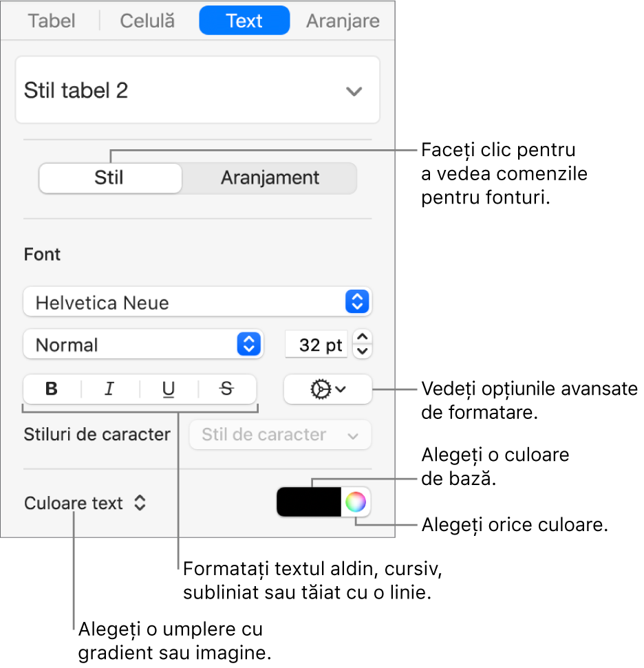Open the Stil tabel 2 dropdown
The width and height of the screenshot is (644, 668).
[x=197, y=90]
